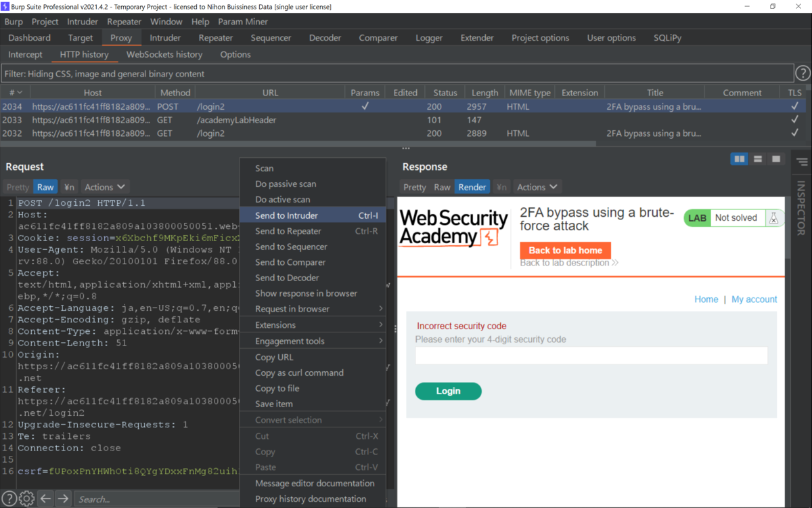Open the Burp menu in menu bar
Image resolution: width=812 pixels, height=508 pixels.
click(x=14, y=22)
